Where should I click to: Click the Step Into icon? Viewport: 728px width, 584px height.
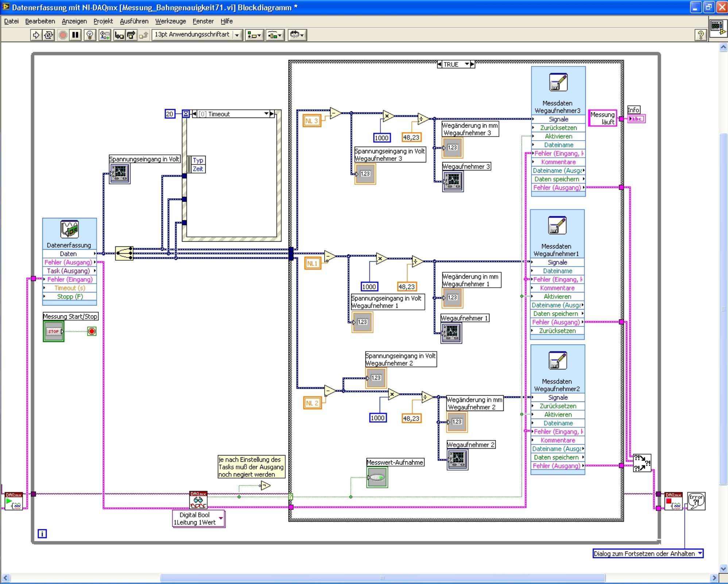119,35
